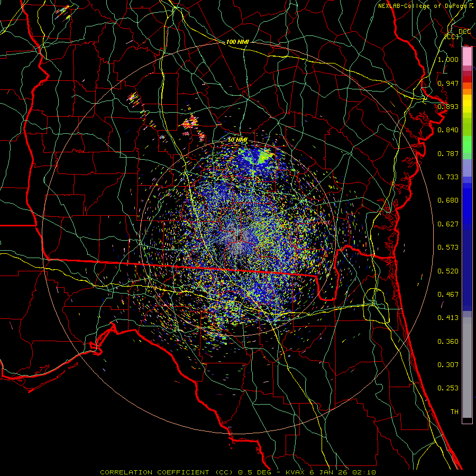The width and height of the screenshot is (476, 476).
Task: Click the bright green segment of the color bar
Action: click(467, 144)
